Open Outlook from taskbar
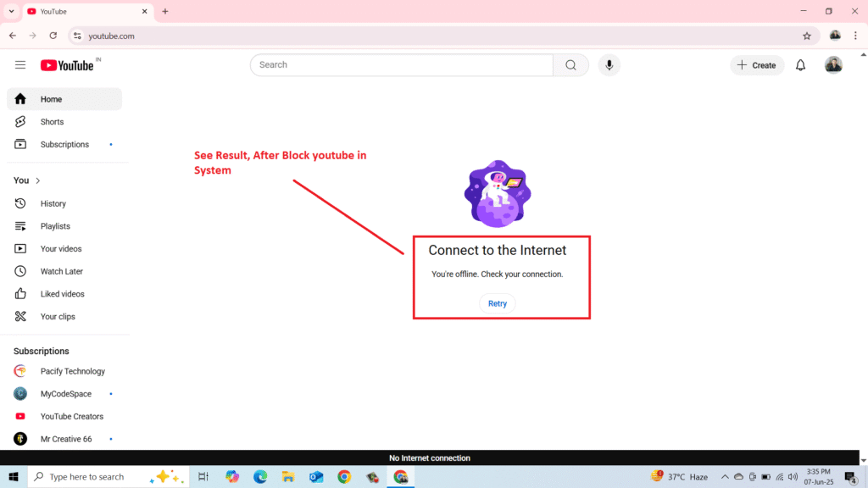 point(316,476)
